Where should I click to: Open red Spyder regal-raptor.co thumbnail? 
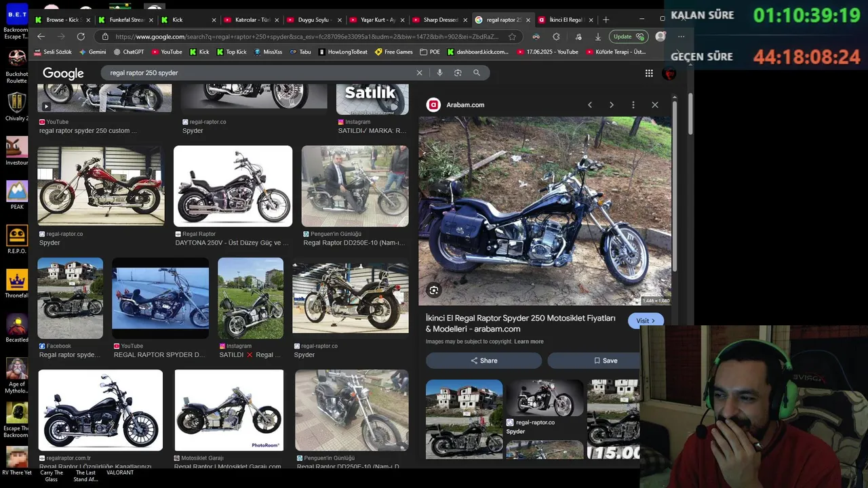coord(101,186)
